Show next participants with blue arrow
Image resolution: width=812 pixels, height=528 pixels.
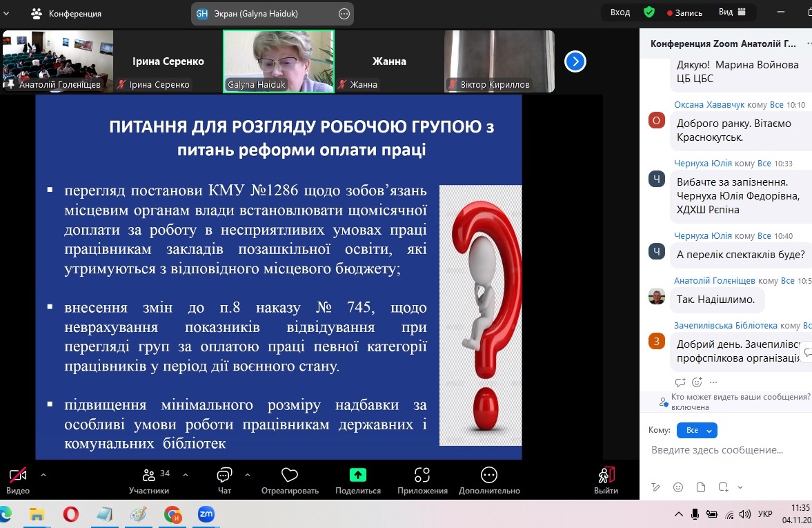pos(575,61)
